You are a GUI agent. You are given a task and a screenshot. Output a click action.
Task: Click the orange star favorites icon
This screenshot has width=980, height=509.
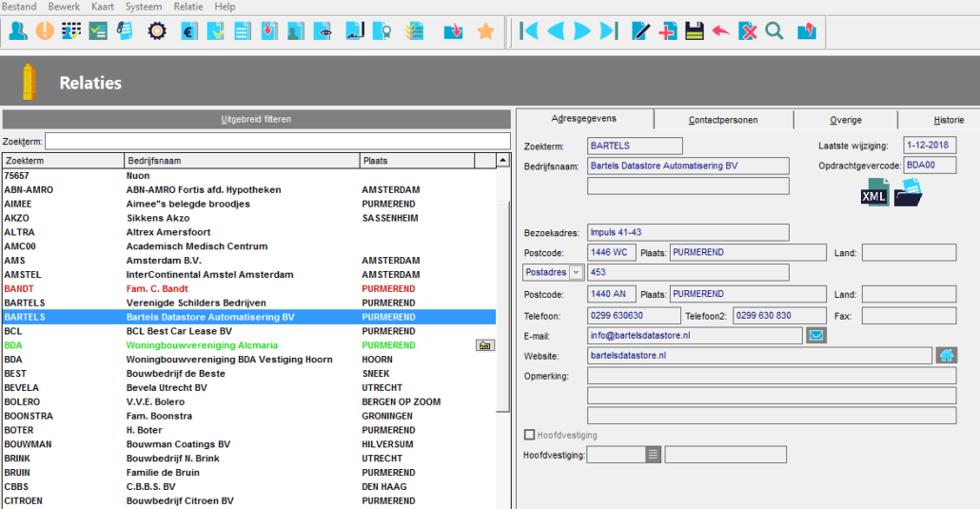[485, 30]
